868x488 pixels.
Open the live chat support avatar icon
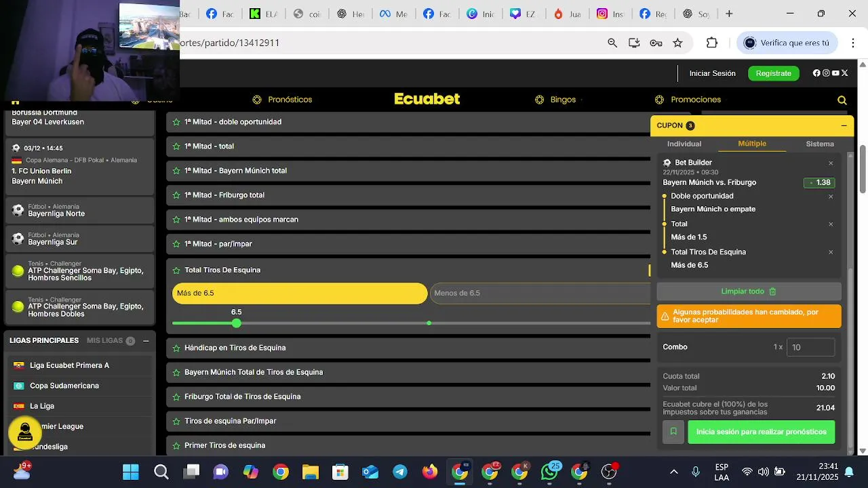(x=25, y=432)
